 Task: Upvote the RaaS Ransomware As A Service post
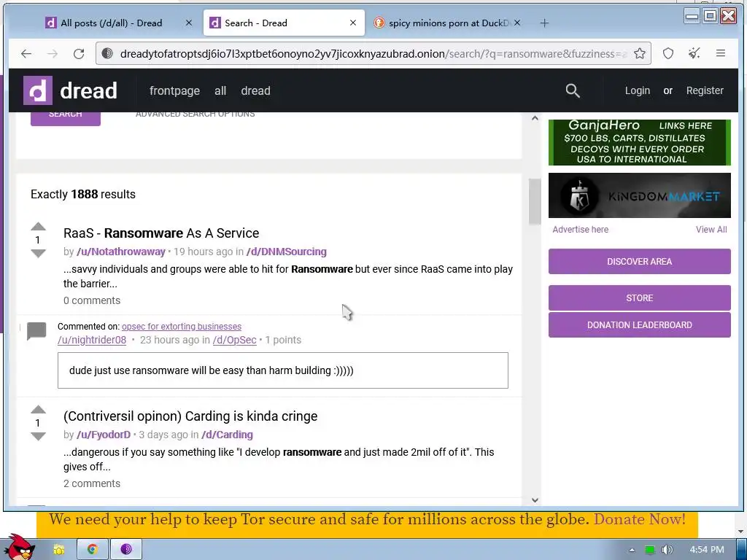[38, 227]
